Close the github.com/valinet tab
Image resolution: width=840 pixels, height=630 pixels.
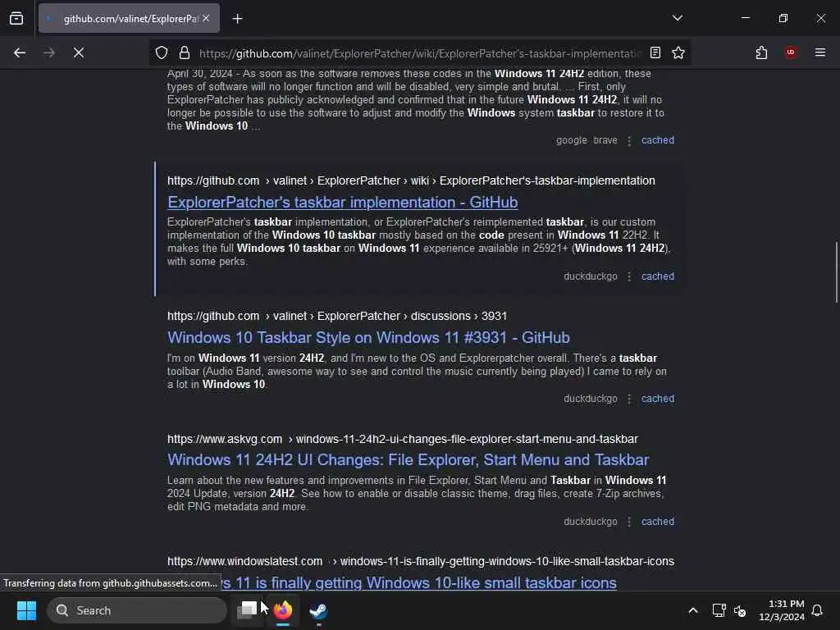[206, 18]
